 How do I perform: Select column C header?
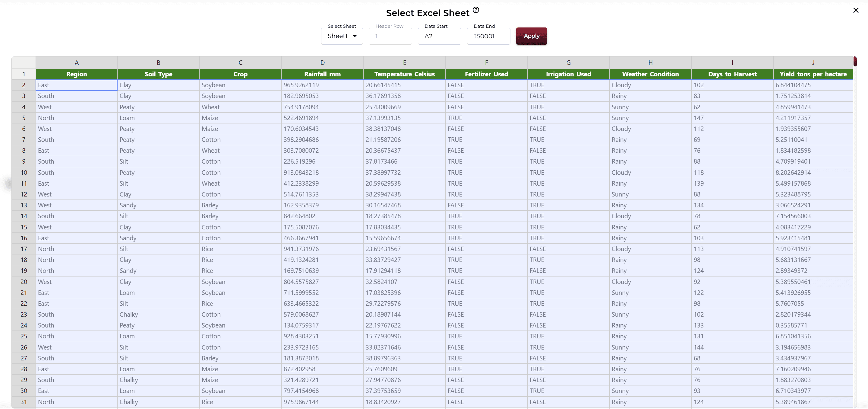click(x=240, y=62)
